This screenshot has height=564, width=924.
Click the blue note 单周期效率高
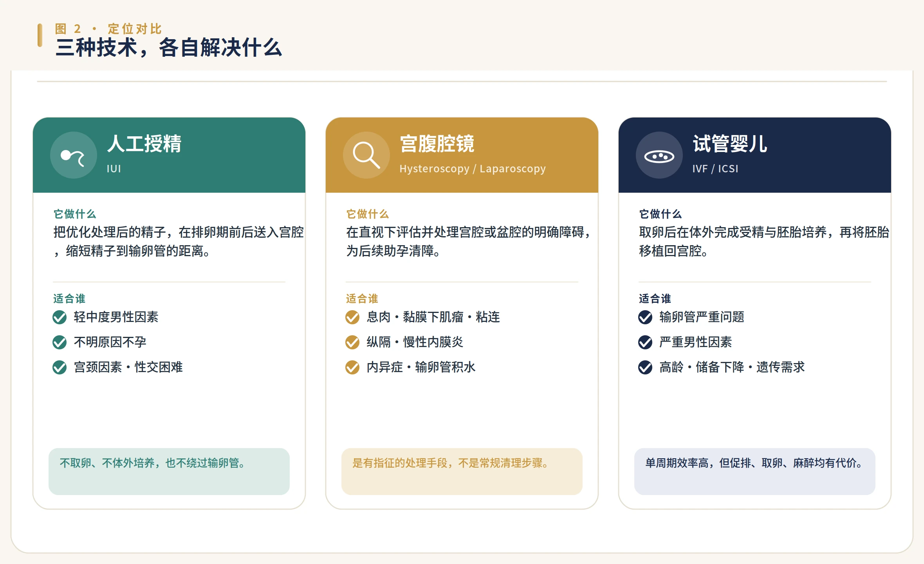(755, 472)
